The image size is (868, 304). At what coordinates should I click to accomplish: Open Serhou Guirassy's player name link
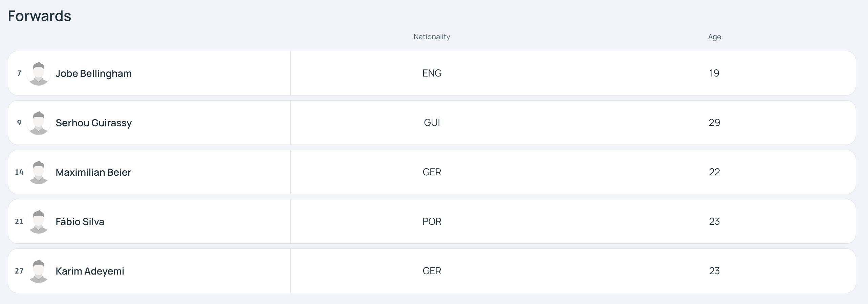(93, 123)
